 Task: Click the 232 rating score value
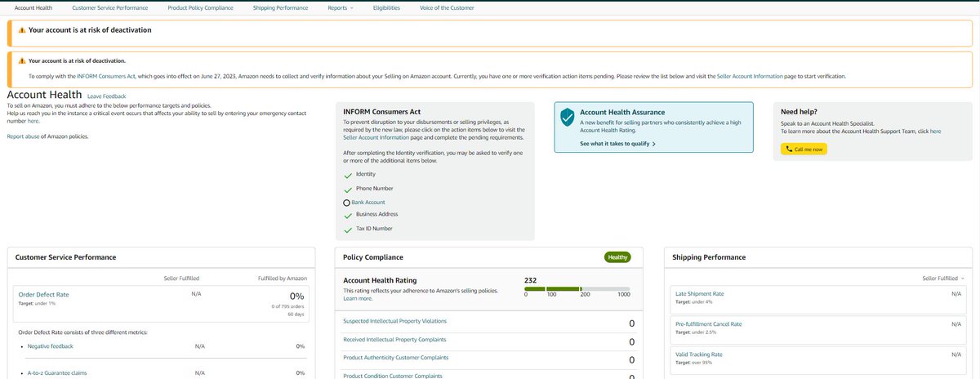point(530,279)
